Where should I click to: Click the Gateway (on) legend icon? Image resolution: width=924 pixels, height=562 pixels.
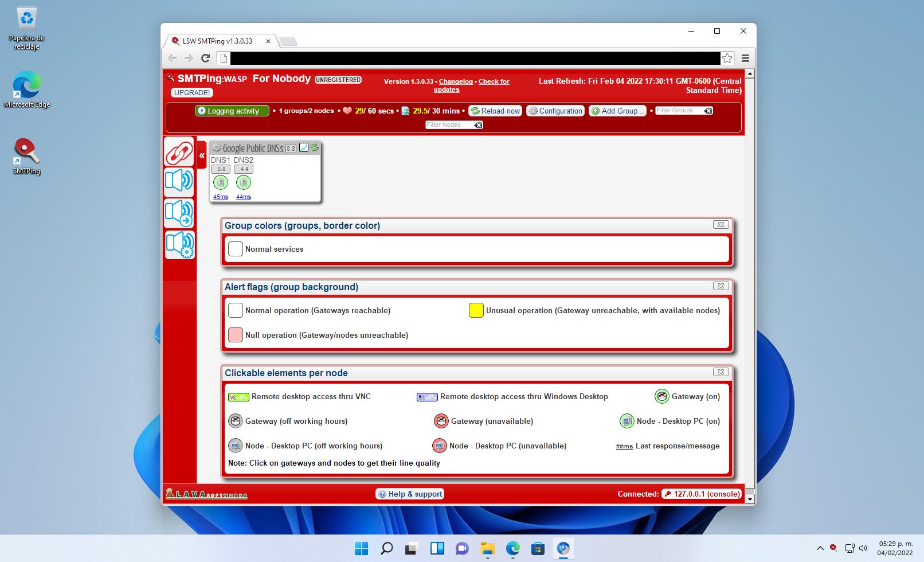662,396
